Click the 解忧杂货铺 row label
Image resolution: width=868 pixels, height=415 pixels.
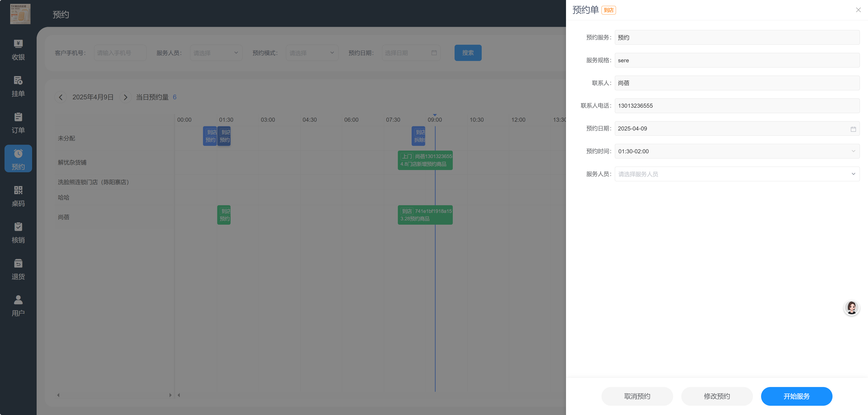pyautogui.click(x=72, y=163)
